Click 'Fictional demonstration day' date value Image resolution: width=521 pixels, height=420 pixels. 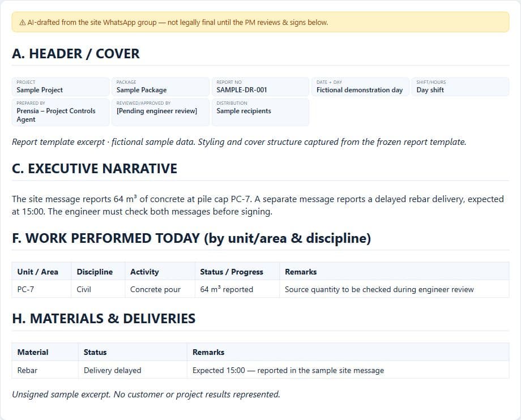point(359,90)
